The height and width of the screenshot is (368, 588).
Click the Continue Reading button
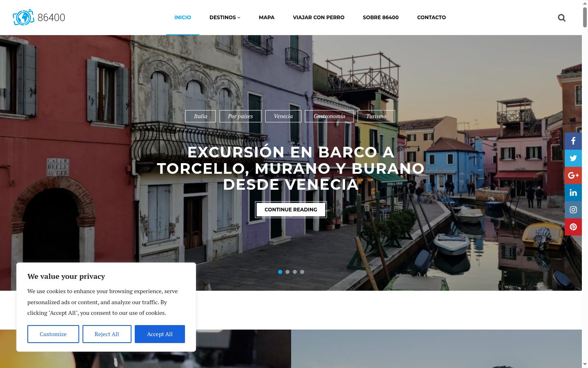pyautogui.click(x=291, y=209)
